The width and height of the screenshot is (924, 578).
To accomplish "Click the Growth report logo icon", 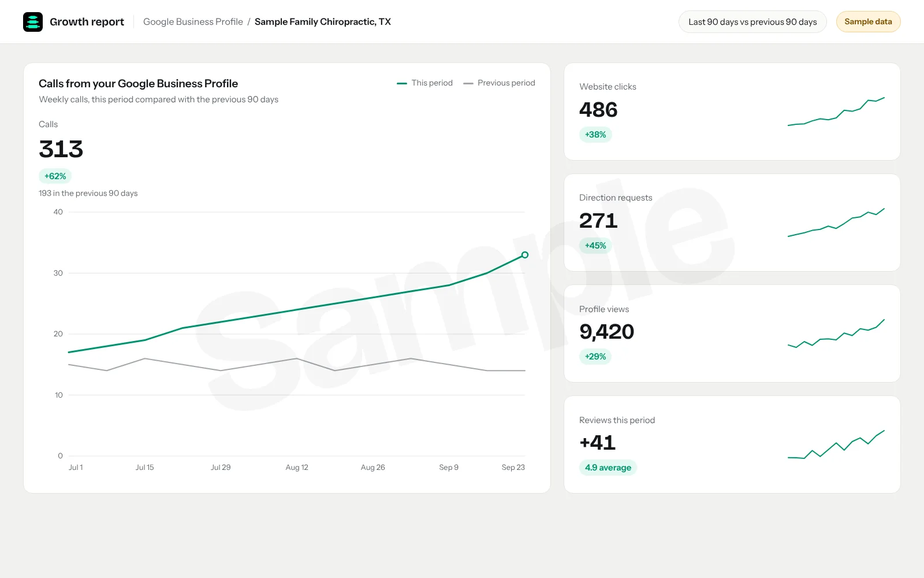I will coord(33,22).
